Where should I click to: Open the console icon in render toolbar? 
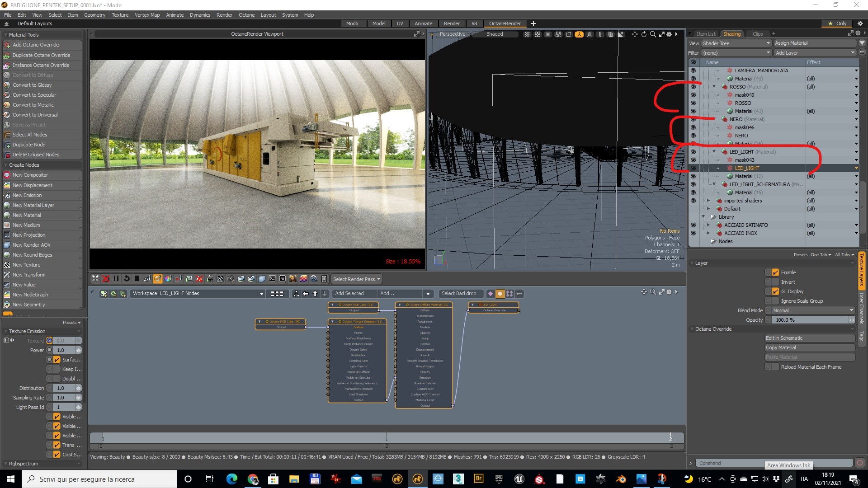[x=272, y=279]
